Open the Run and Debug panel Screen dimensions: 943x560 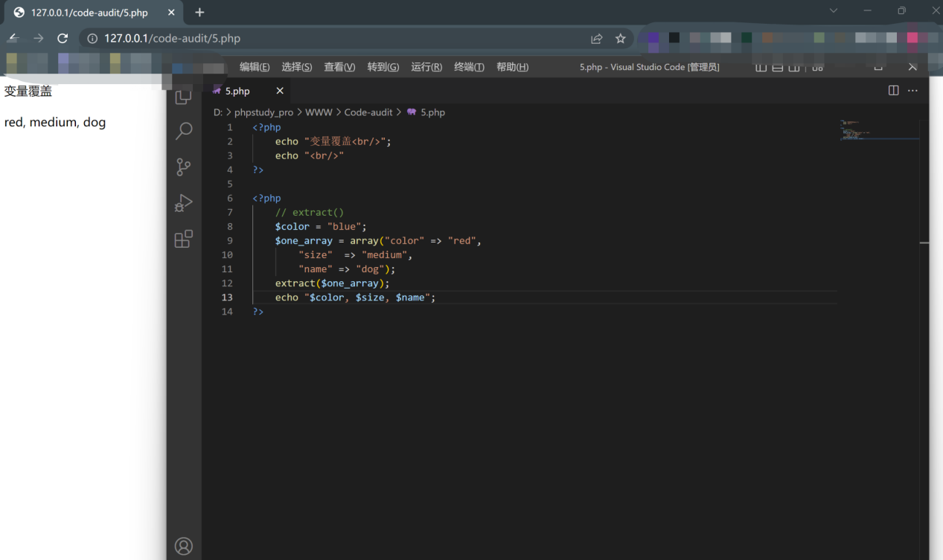(x=183, y=203)
